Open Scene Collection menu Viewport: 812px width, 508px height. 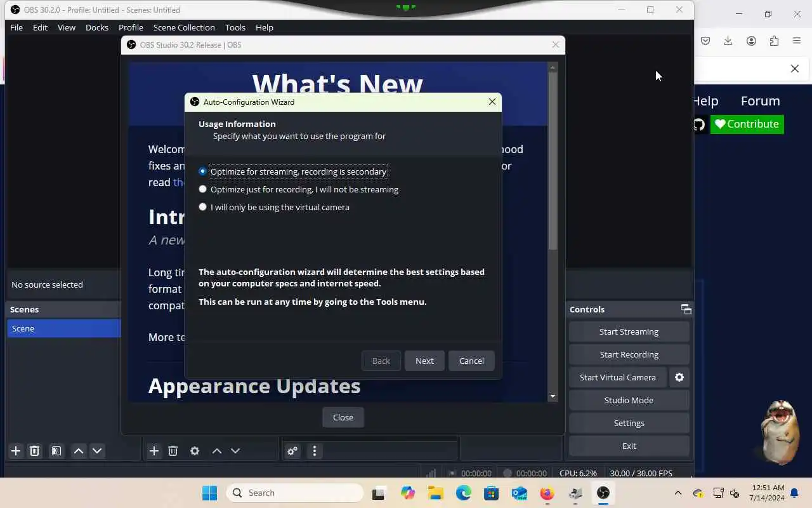(184, 27)
